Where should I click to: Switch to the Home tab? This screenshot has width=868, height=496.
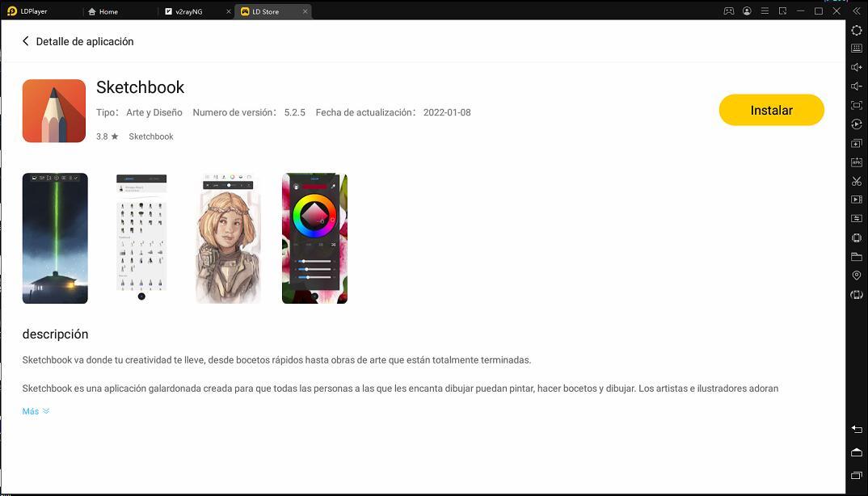click(x=103, y=11)
